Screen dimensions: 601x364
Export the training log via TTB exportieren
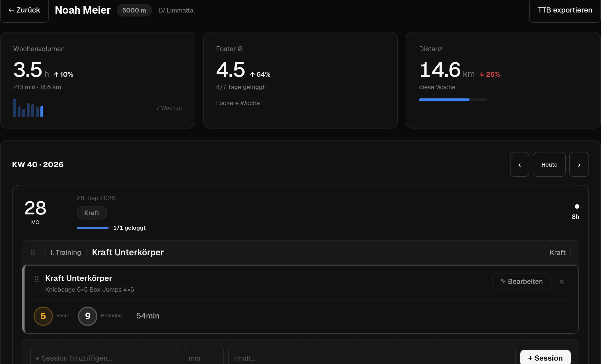(x=565, y=10)
